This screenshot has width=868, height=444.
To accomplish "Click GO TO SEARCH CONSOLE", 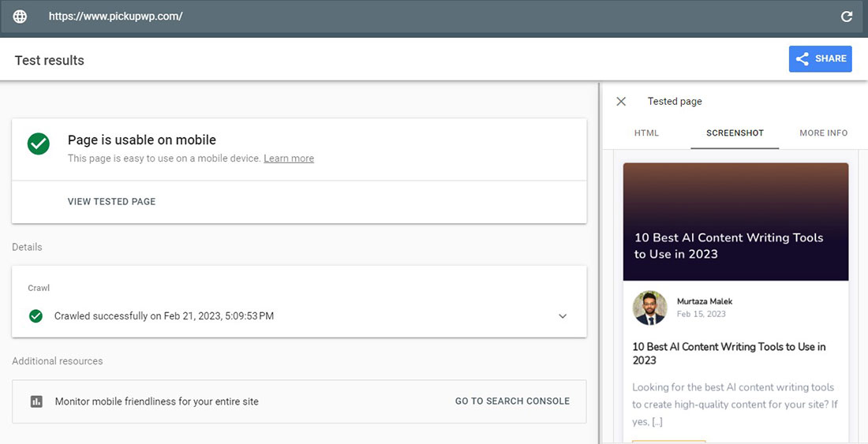I will click(x=512, y=401).
